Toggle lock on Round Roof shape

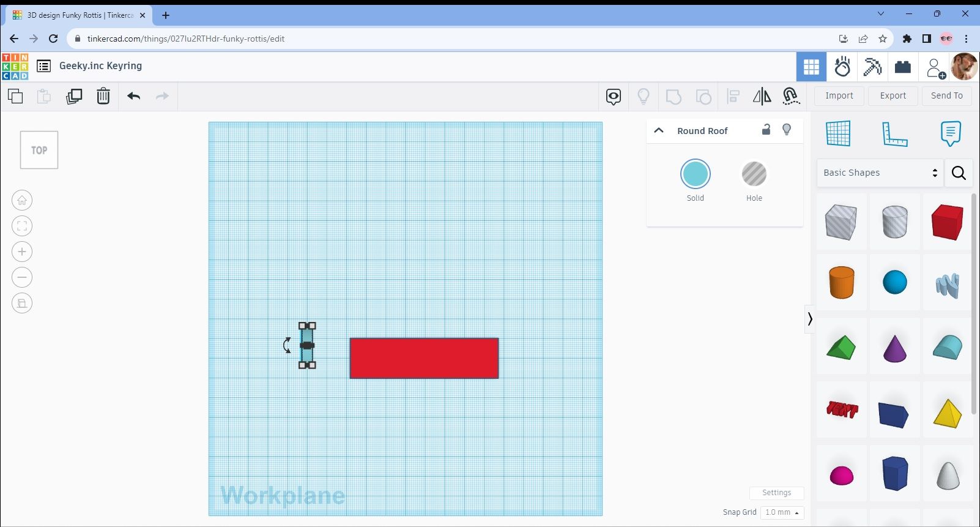[x=766, y=129]
